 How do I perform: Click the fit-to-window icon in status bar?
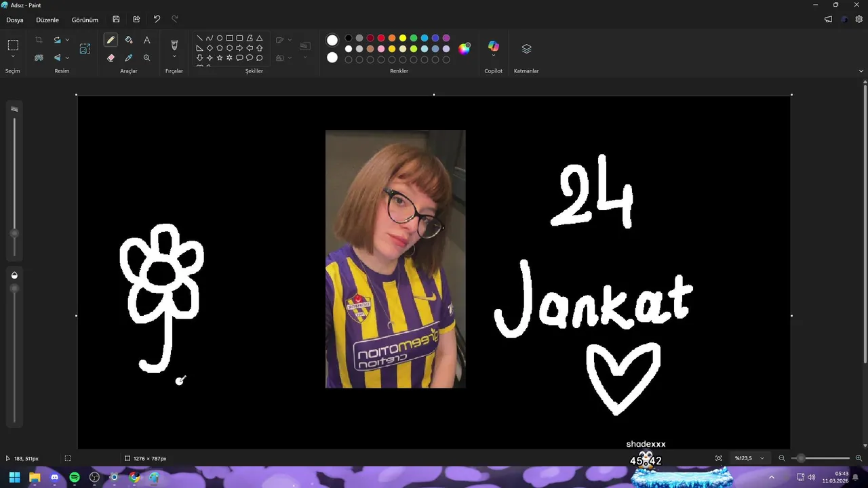(x=719, y=458)
